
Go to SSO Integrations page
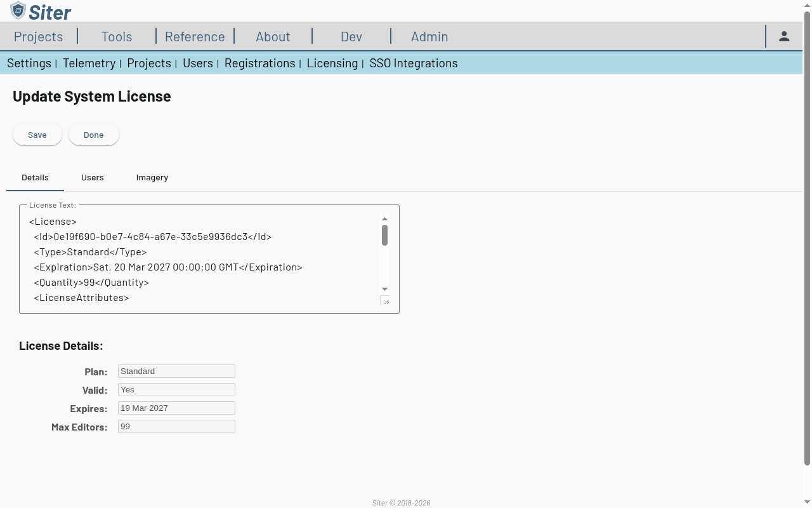coord(414,63)
